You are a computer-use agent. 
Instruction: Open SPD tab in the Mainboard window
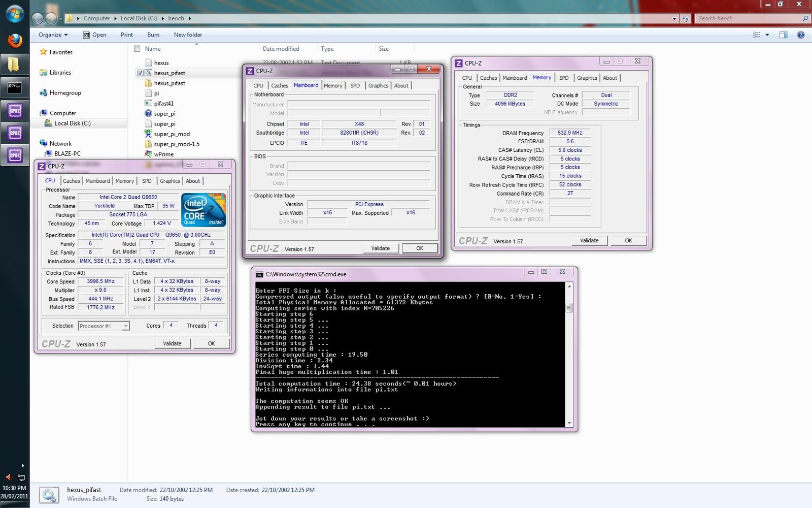click(355, 86)
